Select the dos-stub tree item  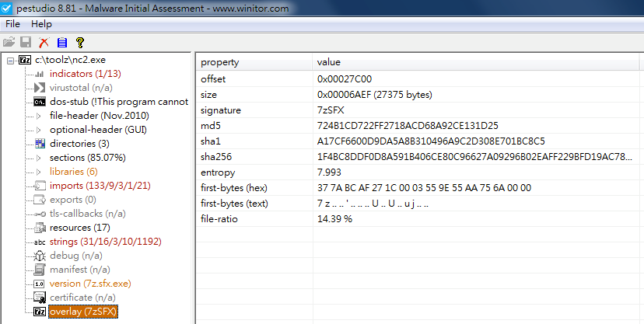point(119,102)
